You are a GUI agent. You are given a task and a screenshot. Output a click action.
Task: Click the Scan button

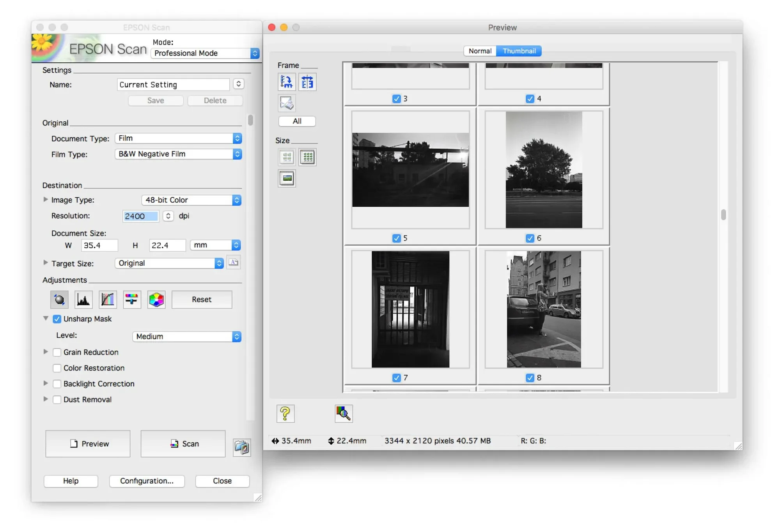click(x=183, y=444)
